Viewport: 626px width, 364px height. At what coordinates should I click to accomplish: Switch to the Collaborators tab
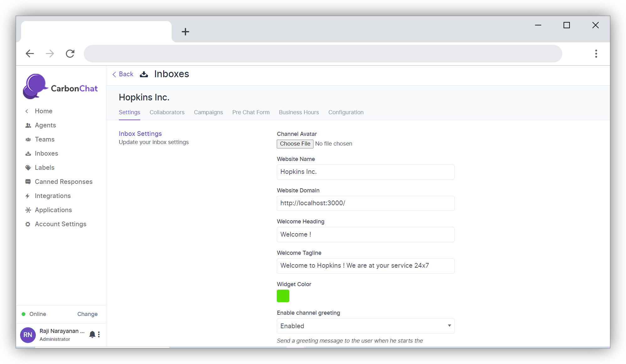(167, 112)
